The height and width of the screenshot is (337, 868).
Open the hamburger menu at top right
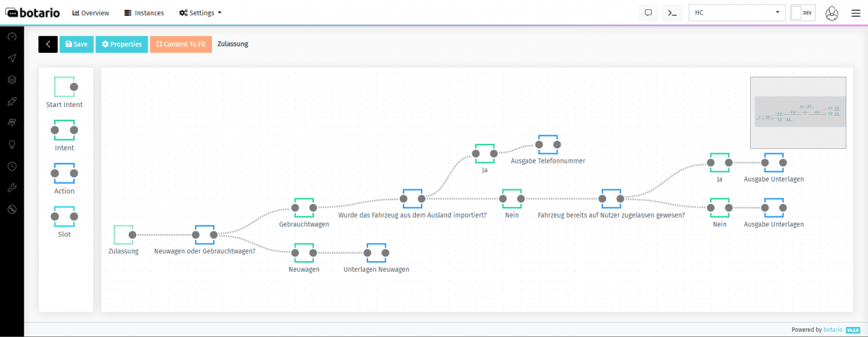pos(854,13)
